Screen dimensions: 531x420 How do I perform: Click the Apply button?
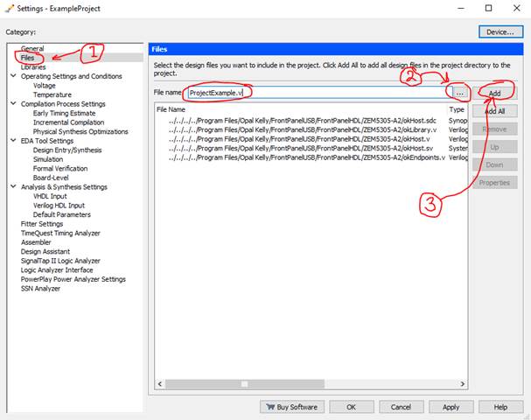pos(451,407)
